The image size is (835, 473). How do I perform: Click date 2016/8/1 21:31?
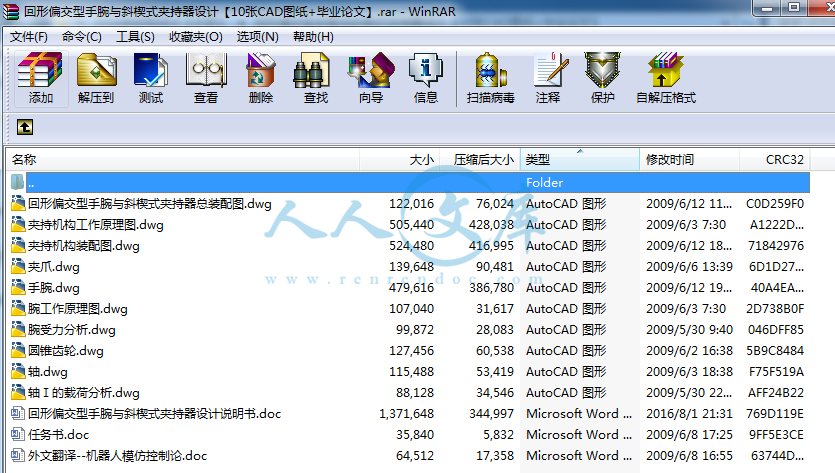point(689,413)
